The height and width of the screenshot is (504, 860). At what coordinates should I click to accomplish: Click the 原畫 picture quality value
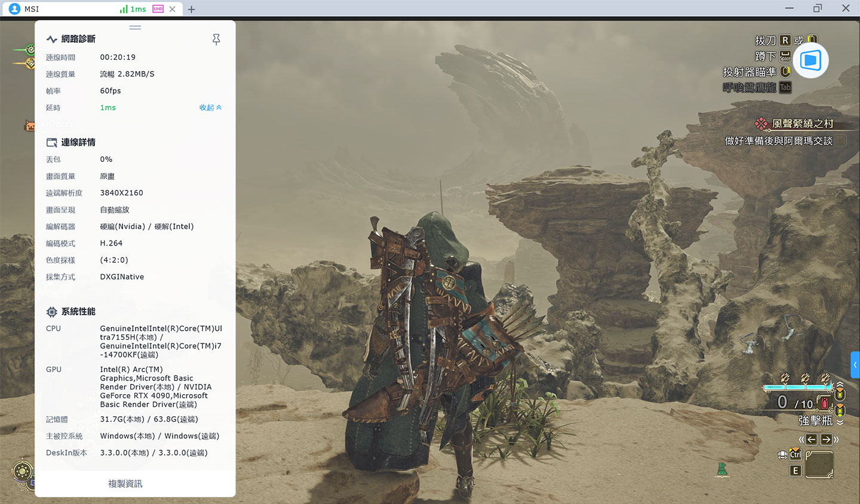(107, 176)
